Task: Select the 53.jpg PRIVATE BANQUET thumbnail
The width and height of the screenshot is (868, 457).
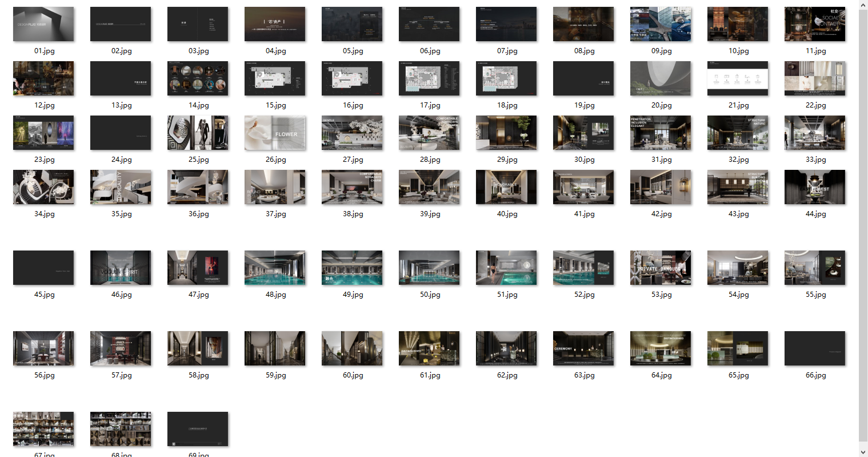Action: 661,268
